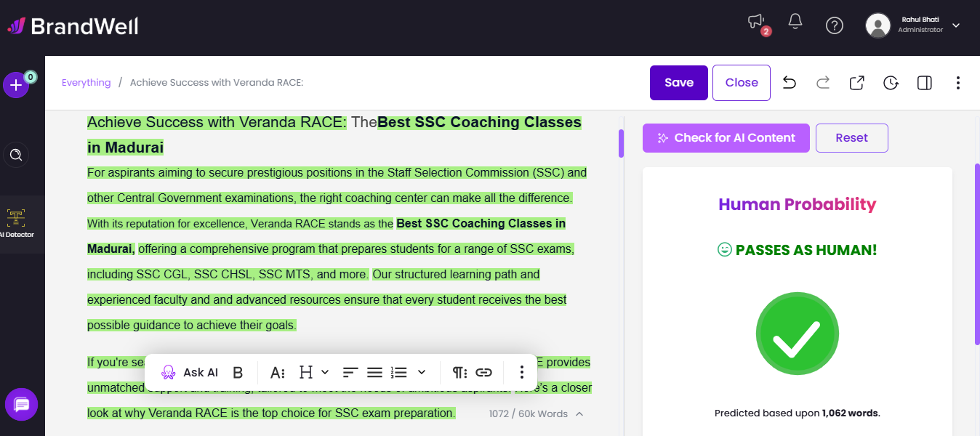The image size is (980, 436).
Task: Open document in new window icon
Action: coord(857,83)
